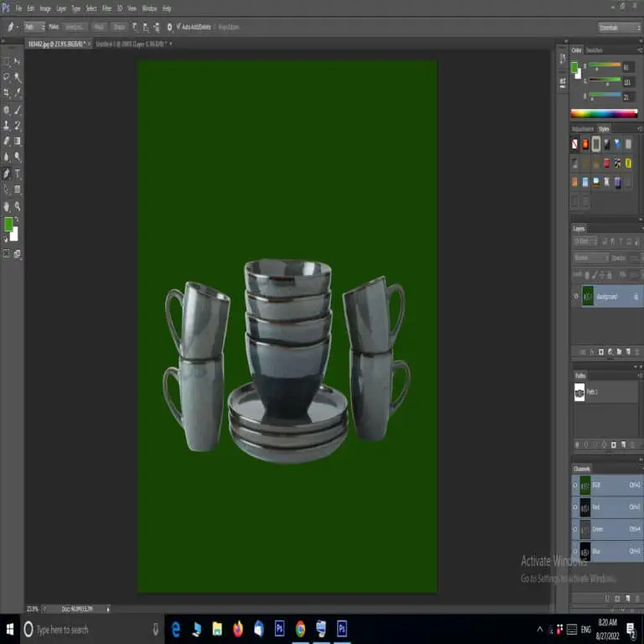
Task: Hide the Background layer using its eye icon
Action: [x=576, y=297]
